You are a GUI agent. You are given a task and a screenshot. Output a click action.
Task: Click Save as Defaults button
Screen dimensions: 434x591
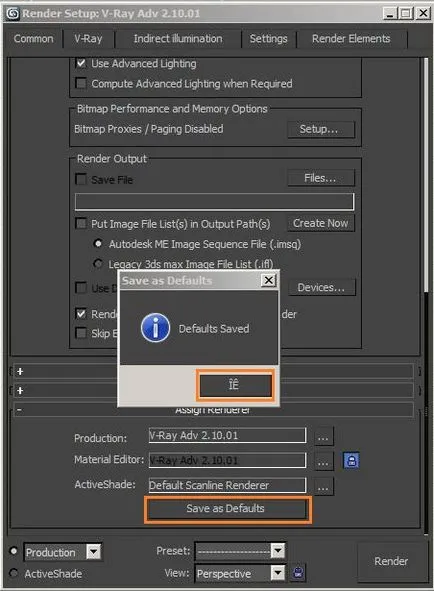[228, 510]
